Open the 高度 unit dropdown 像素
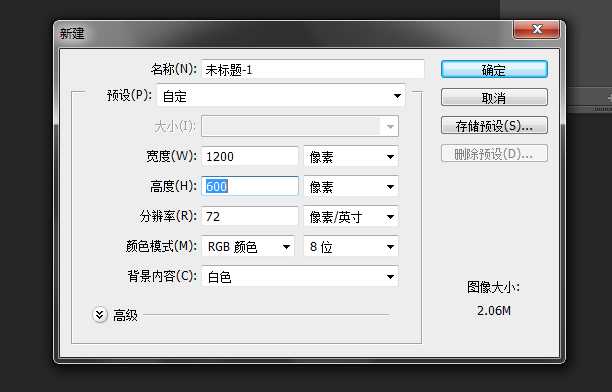 click(351, 187)
